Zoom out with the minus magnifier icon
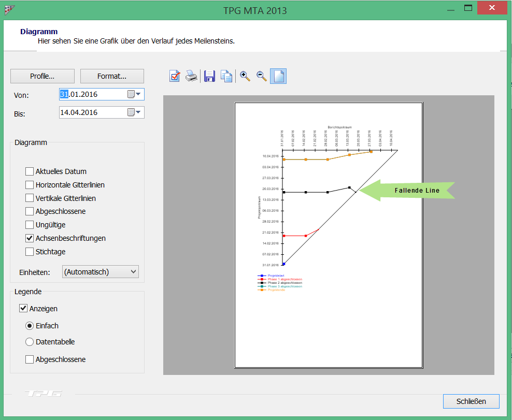 [262, 77]
